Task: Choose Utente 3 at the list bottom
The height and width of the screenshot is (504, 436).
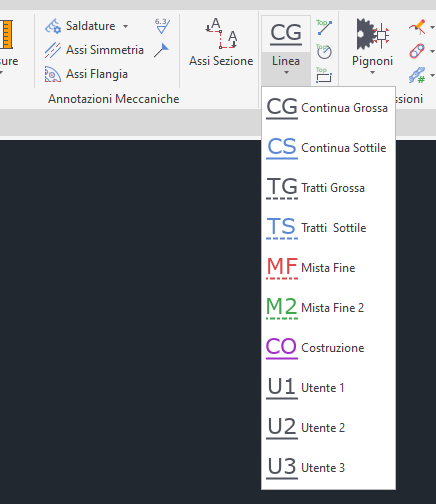Action: coord(328,468)
